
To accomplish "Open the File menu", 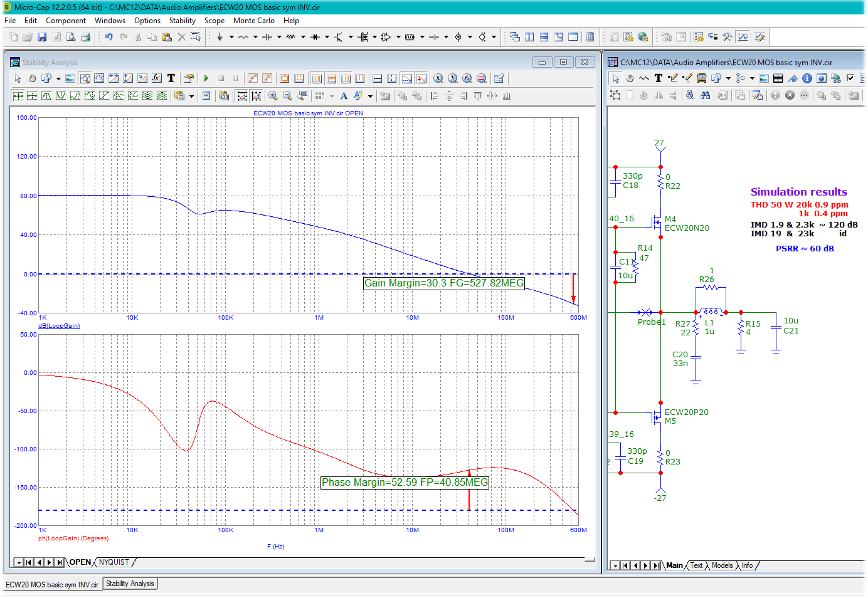I will coord(10,21).
